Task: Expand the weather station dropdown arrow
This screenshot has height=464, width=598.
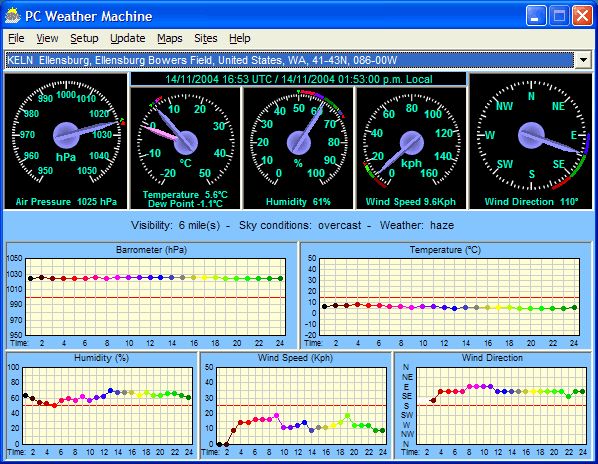Action: pyautogui.click(x=583, y=60)
